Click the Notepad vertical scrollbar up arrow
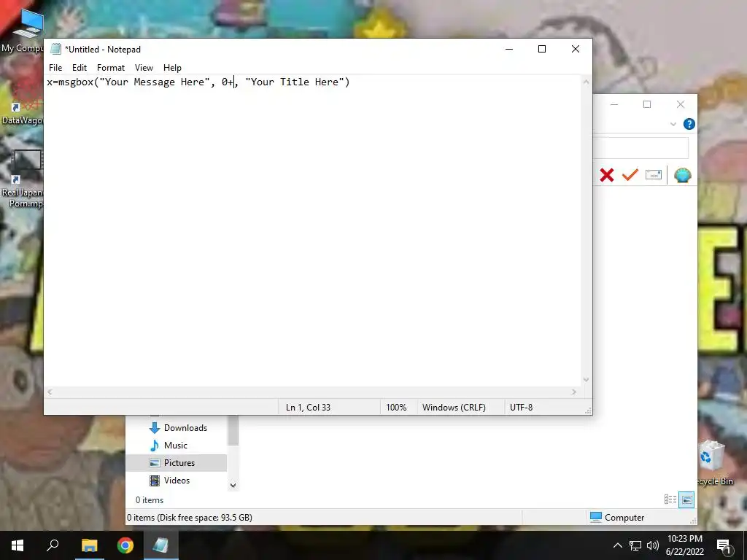747x560 pixels. [586, 82]
